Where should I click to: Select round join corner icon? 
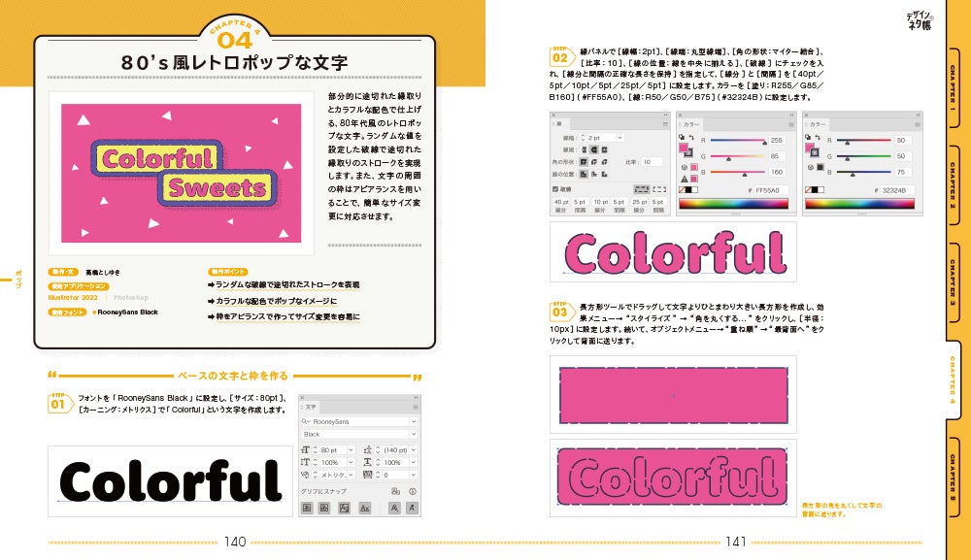pyautogui.click(x=594, y=162)
